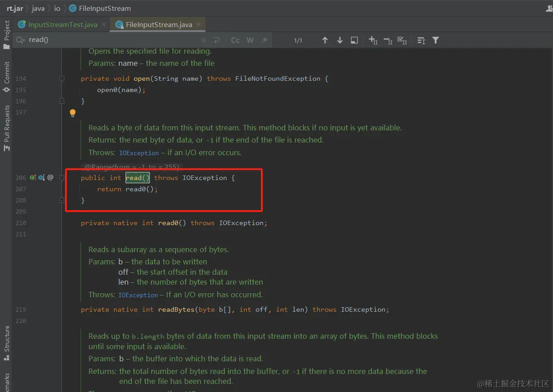Viewport: 553px width, 392px height.
Task: Open the Commit tool window
Action: pos(6,78)
